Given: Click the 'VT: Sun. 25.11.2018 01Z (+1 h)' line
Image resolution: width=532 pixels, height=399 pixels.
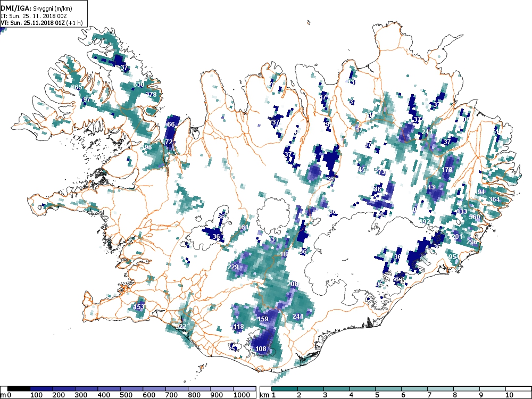Looking at the screenshot, I should tap(41, 23).
